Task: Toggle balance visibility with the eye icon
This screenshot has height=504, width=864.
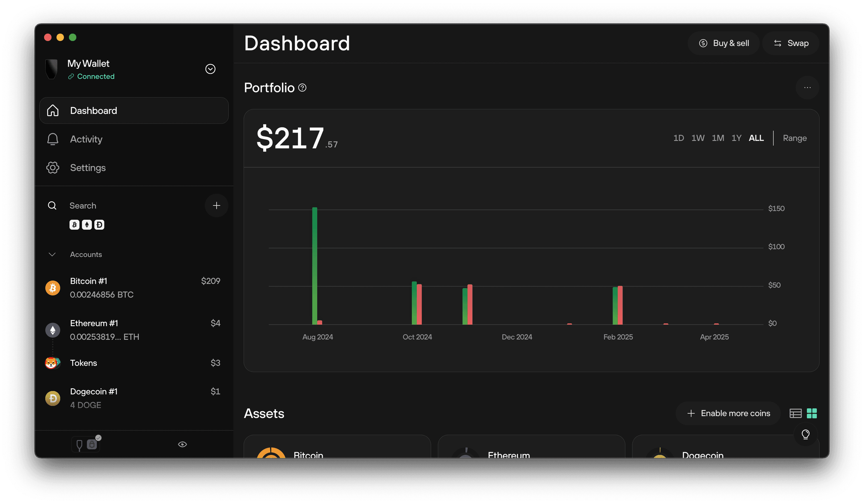Action: click(182, 444)
